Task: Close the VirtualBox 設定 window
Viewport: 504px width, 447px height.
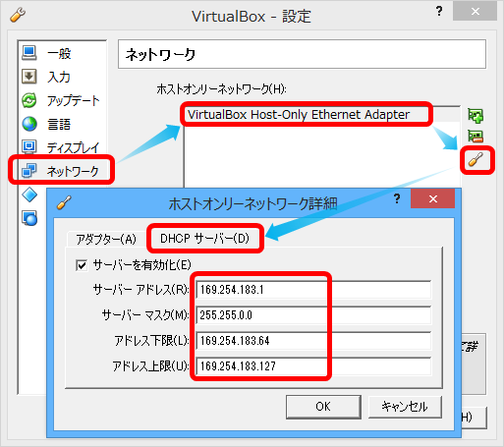Action: coord(476,12)
